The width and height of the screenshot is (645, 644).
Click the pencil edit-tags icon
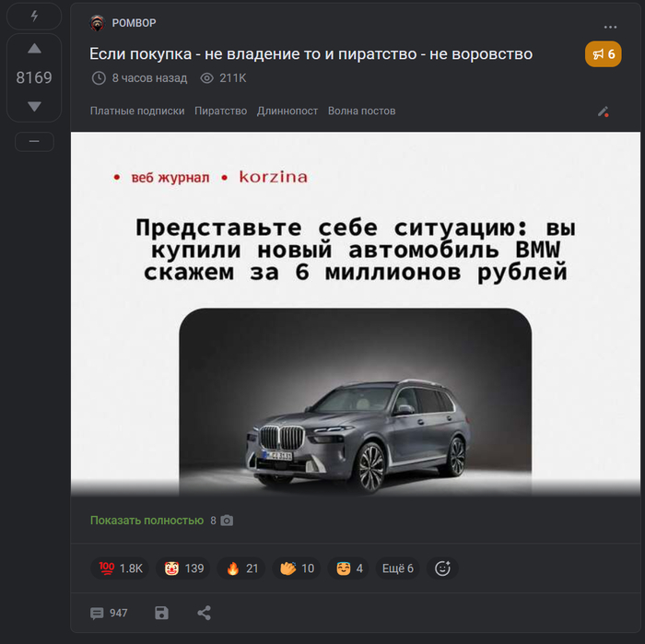click(x=603, y=111)
